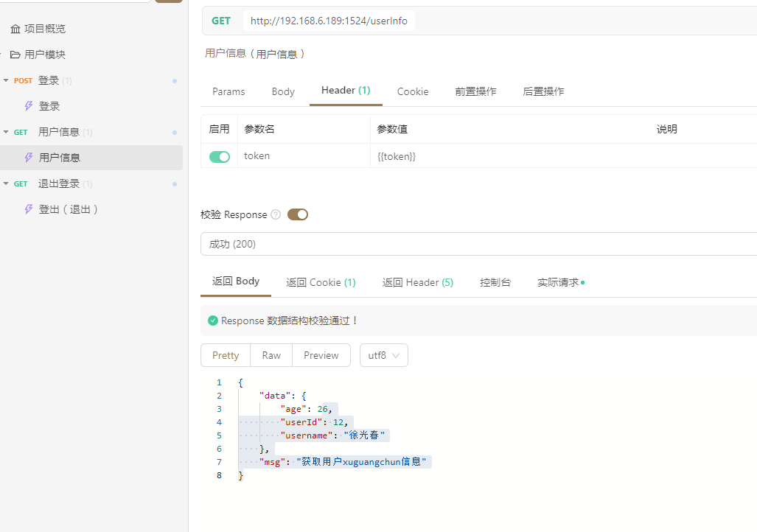
Task: Switch to the Body request tab
Action: pos(283,91)
